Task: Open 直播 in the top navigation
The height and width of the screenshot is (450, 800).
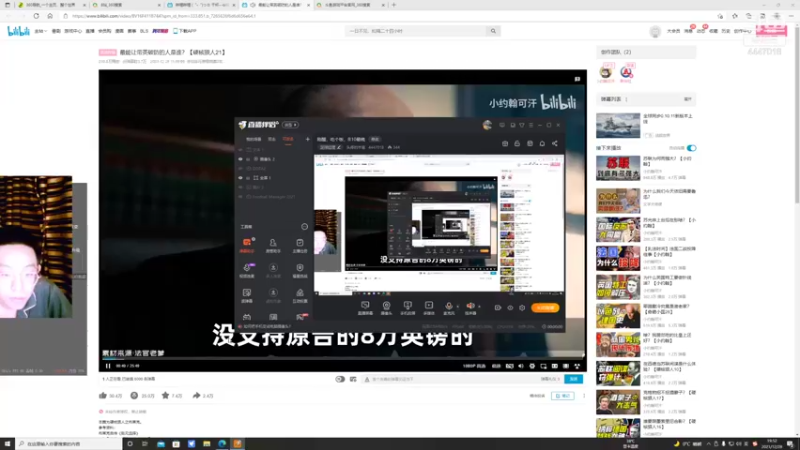Action: click(x=90, y=31)
